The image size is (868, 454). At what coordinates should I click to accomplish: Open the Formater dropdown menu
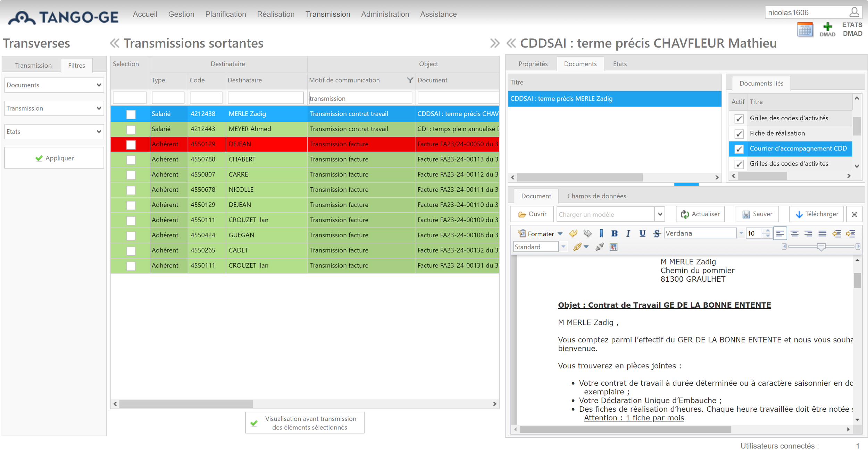click(x=540, y=234)
